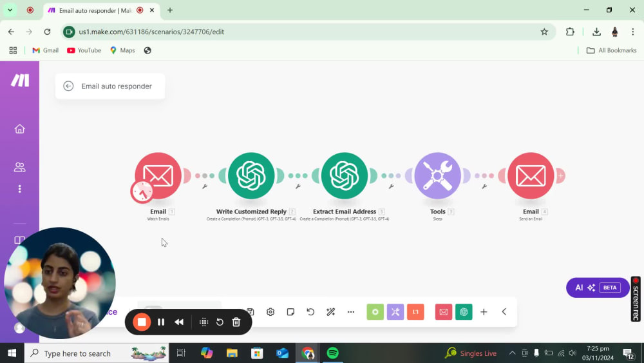
Task: Click the wrench filter between Tools and Send Email
Action: point(484,186)
